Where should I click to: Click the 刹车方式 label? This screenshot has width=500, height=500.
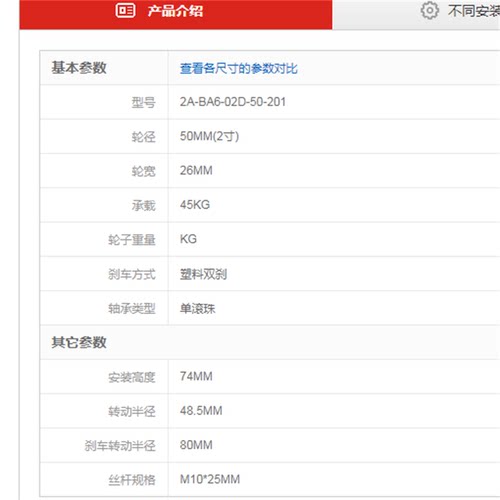point(132,274)
